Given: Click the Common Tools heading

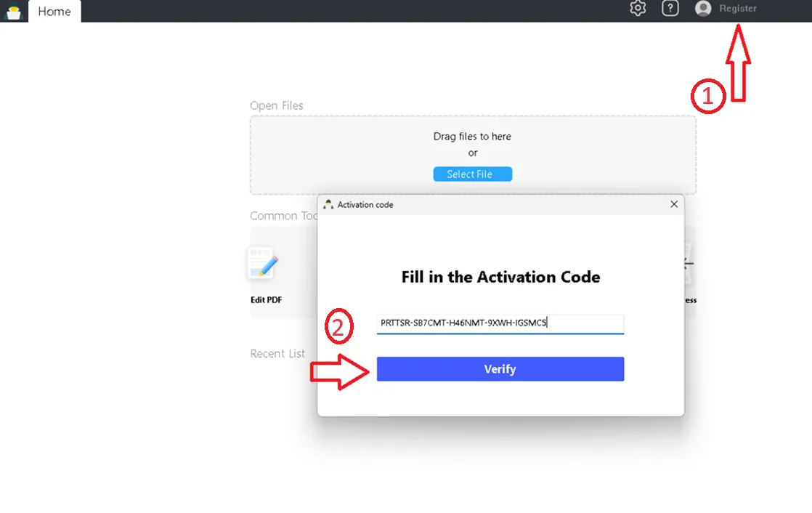Looking at the screenshot, I should (283, 216).
